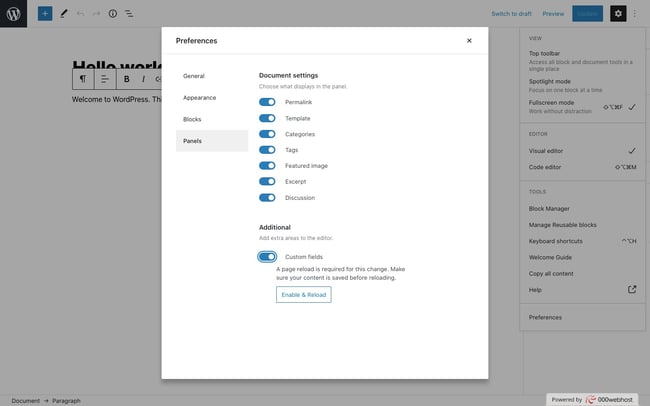Click the paragraph block type icon
The width and height of the screenshot is (650, 406).
click(83, 79)
